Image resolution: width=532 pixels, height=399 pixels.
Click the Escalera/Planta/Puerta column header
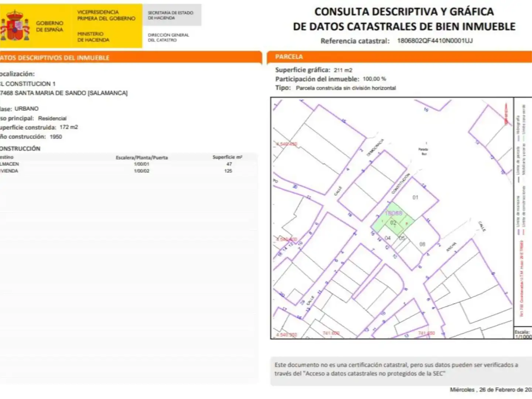click(x=141, y=157)
